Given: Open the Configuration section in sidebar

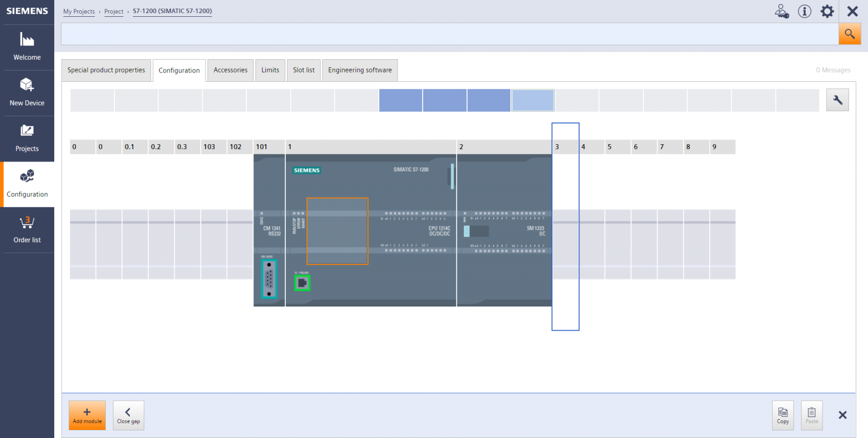Looking at the screenshot, I should pyautogui.click(x=27, y=184).
